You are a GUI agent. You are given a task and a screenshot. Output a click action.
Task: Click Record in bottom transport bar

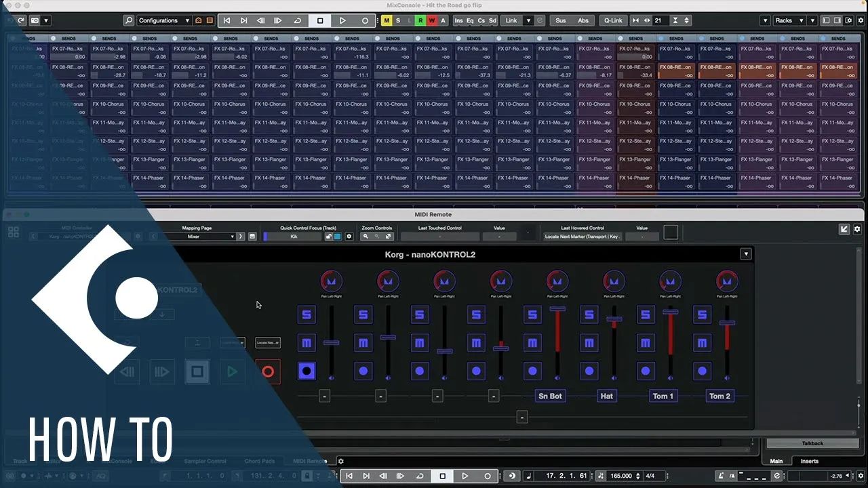pos(487,476)
